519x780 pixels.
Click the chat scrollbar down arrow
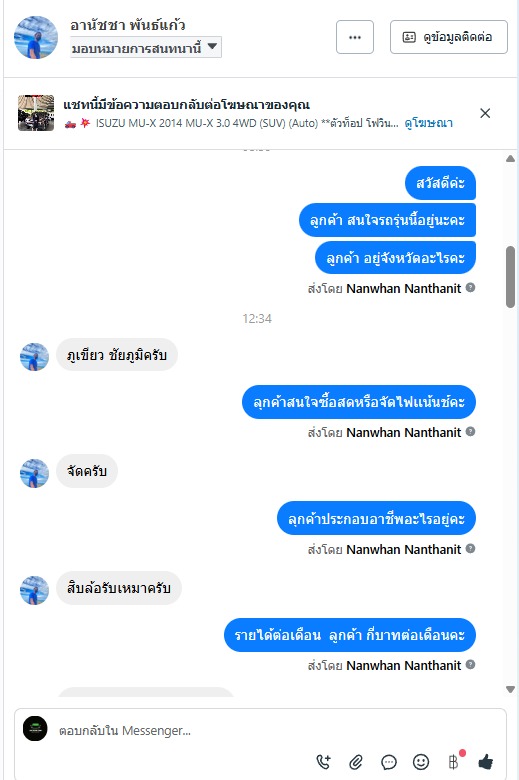[x=510, y=689]
